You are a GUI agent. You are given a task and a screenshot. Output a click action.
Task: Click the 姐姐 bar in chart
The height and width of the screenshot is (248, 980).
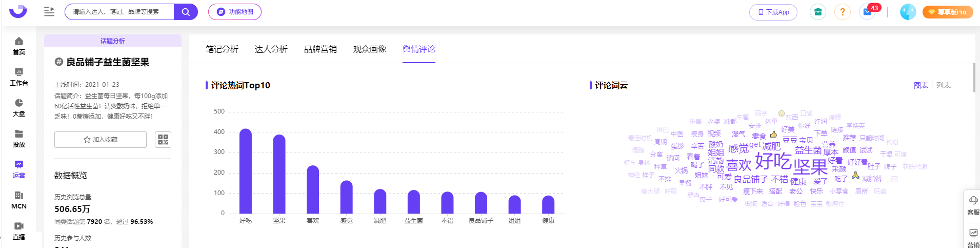[x=514, y=204]
